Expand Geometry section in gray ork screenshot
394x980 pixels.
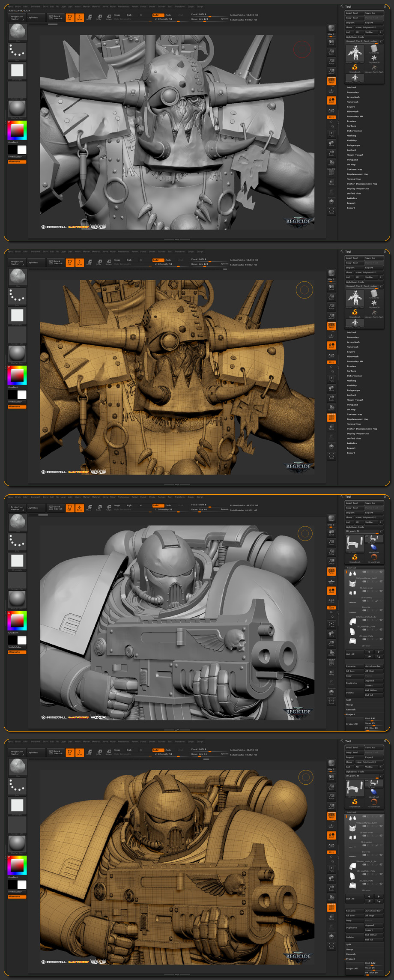click(x=353, y=92)
